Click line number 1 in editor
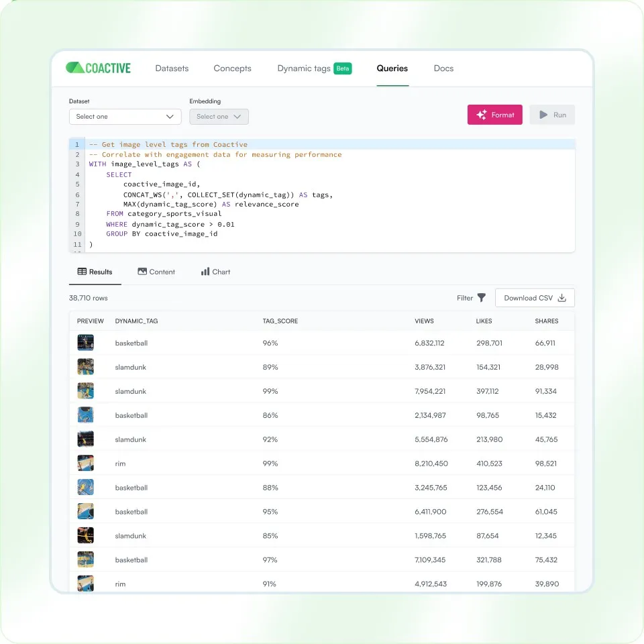644x644 pixels. [76, 145]
